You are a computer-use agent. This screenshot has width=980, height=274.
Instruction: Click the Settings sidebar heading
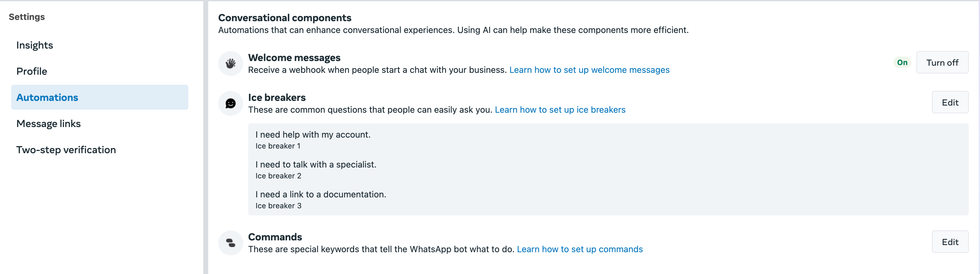26,17
